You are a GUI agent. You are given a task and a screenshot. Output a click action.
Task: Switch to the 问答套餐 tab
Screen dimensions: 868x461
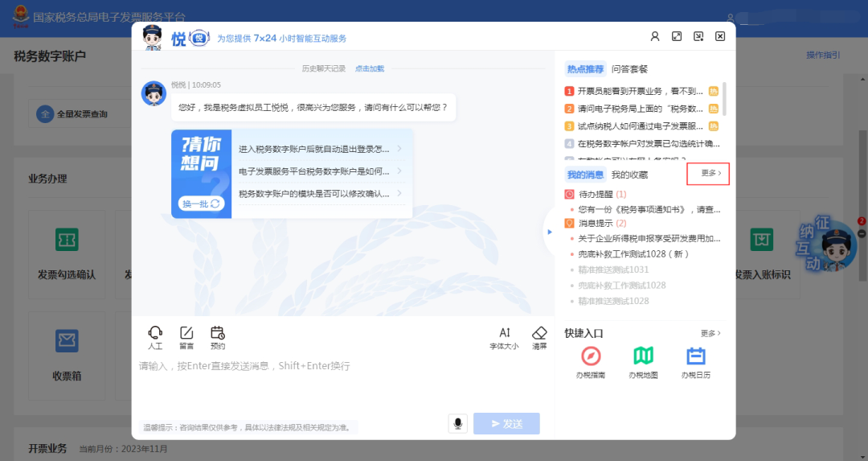click(x=629, y=68)
